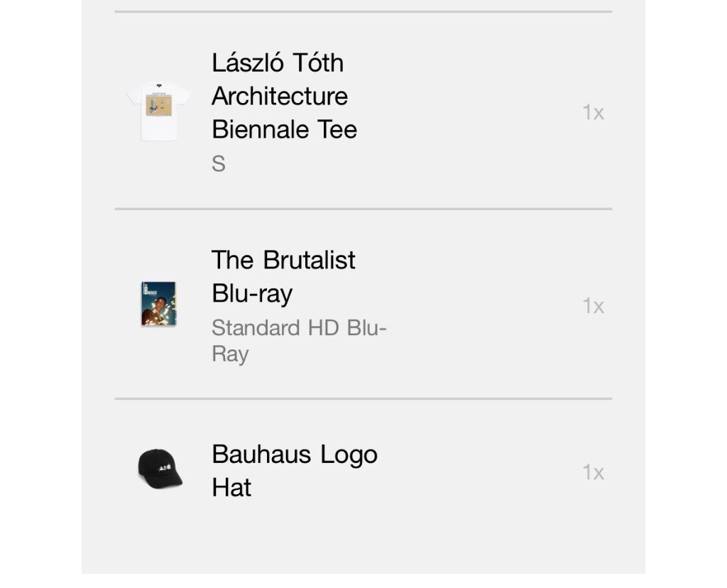
Task: Click the divider above the Bauhaus hat
Action: point(363,398)
